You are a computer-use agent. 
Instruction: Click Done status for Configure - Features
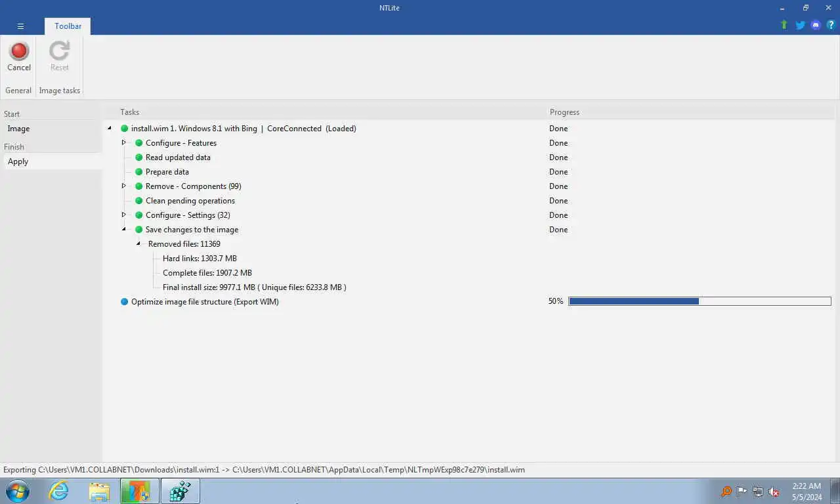tap(558, 143)
